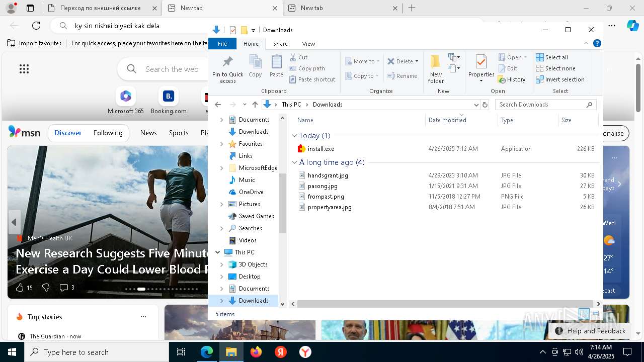Select propertyarea.jpg file
The height and width of the screenshot is (362, 644).
[330, 207]
